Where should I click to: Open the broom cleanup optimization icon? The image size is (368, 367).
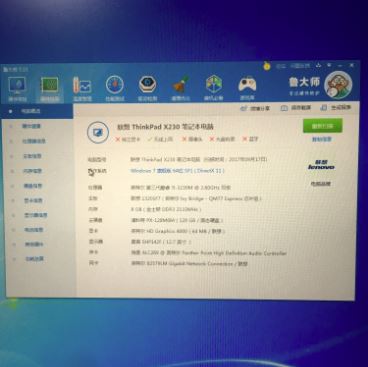181,88
